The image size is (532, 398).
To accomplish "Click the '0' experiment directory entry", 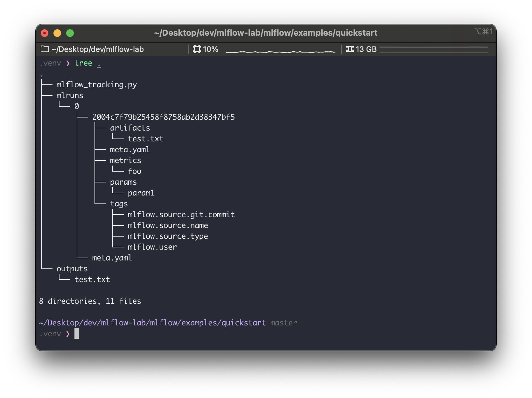I will [x=77, y=106].
